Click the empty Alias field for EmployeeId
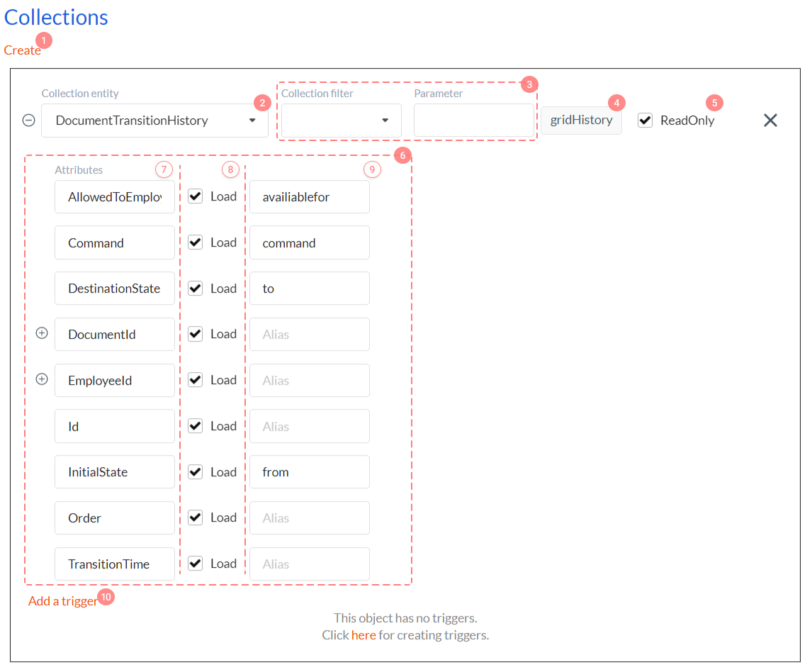The width and height of the screenshot is (812, 672). tap(309, 380)
